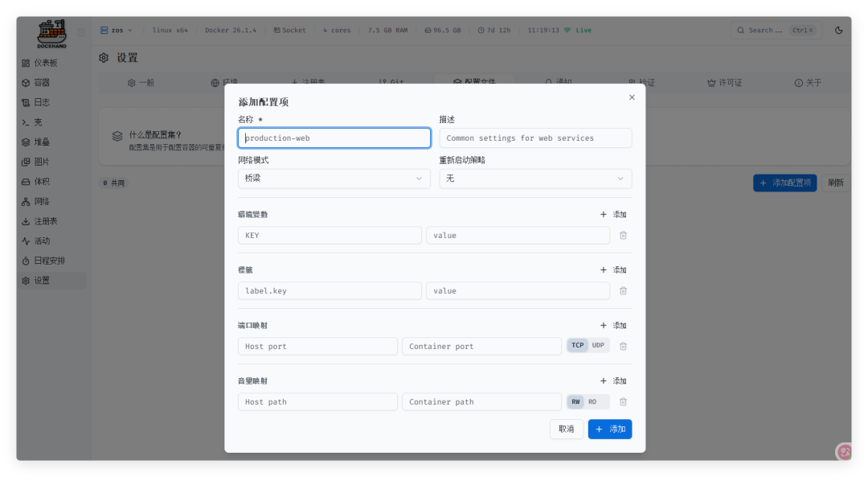Image resolution: width=868 pixels, height=477 pixels.
Task: Open 体积 volumes in the sidebar
Action: tap(52, 182)
